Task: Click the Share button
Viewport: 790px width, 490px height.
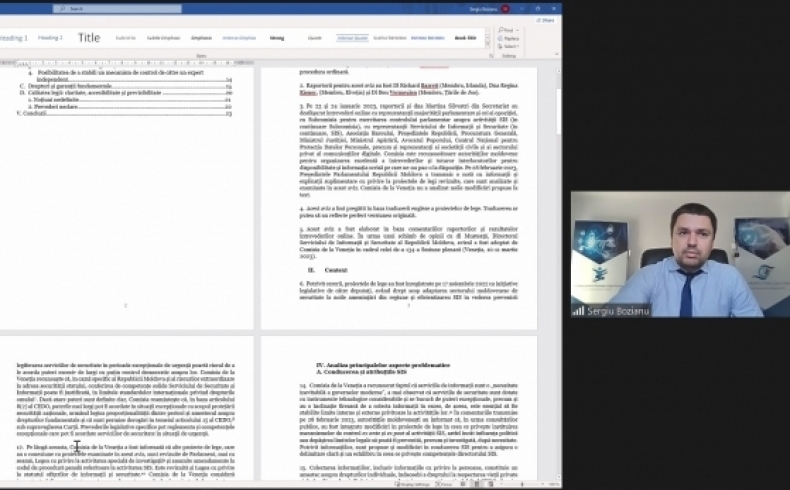Action: tap(545, 20)
